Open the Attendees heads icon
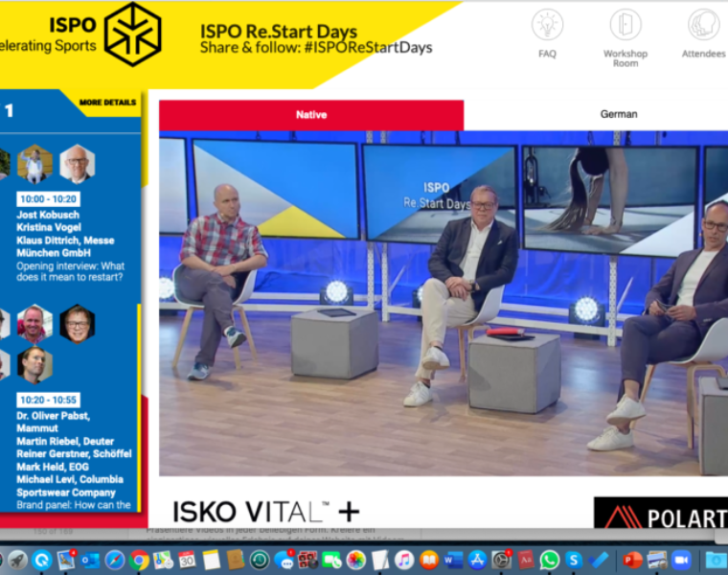 click(x=703, y=25)
